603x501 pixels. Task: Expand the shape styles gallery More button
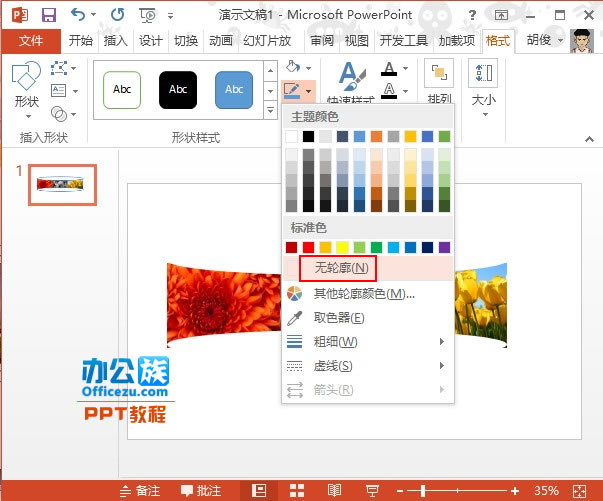point(270,110)
